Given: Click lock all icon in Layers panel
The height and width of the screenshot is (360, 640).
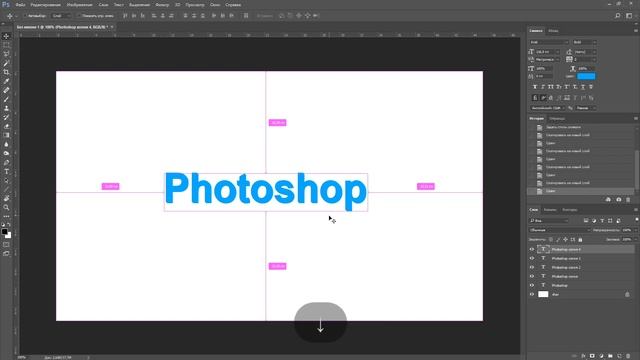Looking at the screenshot, I should (580, 240).
